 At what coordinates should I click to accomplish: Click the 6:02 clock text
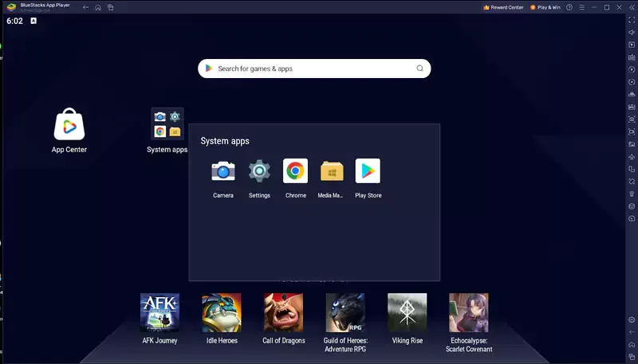click(14, 22)
